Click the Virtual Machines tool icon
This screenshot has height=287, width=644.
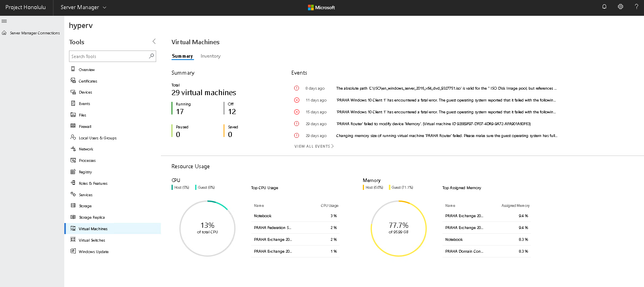73,229
